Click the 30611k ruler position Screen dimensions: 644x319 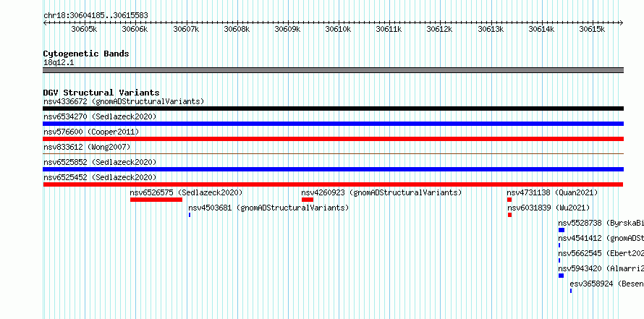tap(389, 29)
